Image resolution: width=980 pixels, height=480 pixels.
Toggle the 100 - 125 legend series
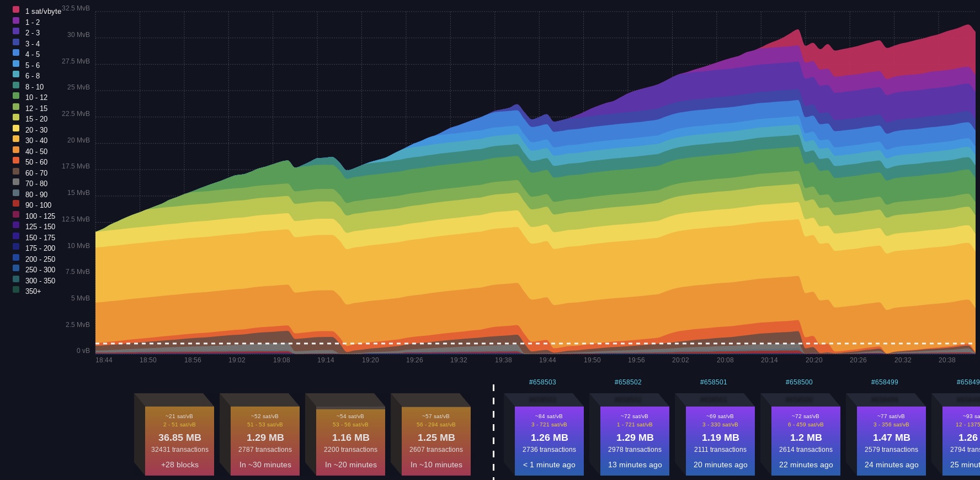click(34, 216)
